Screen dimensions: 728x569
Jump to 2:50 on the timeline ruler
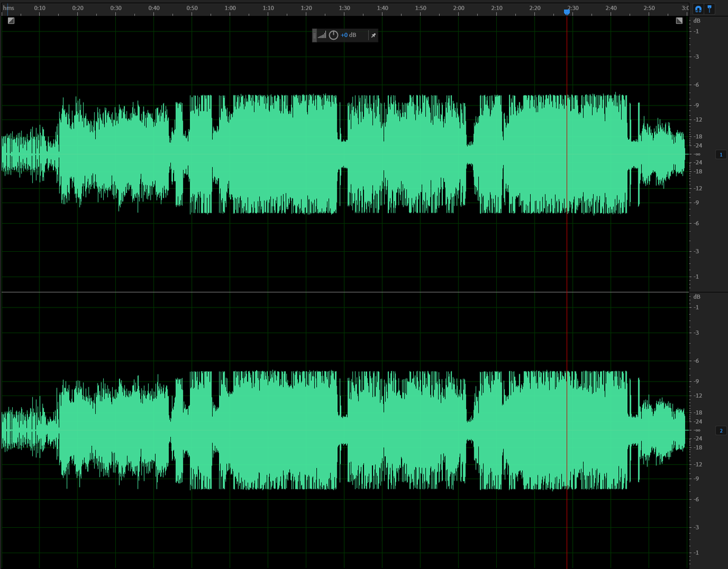649,8
